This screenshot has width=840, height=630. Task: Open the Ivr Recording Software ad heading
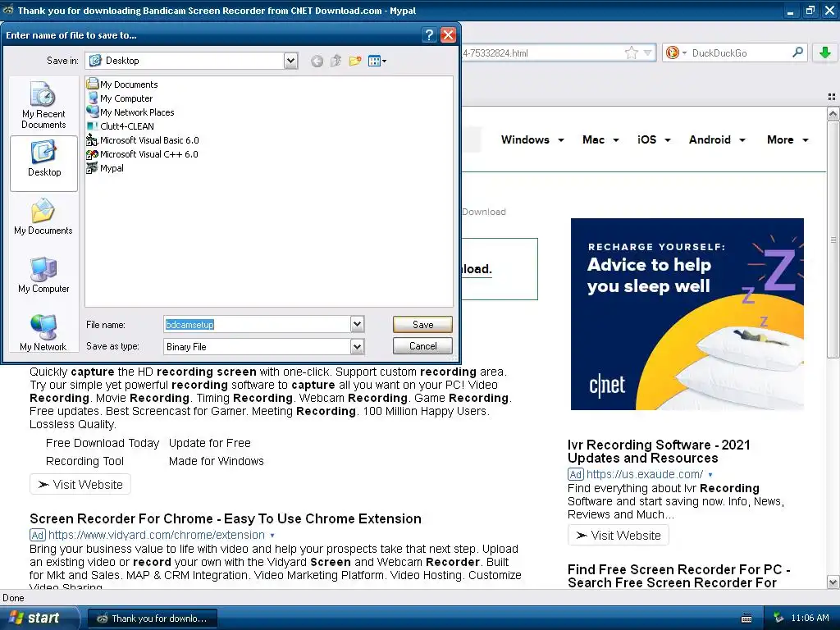[x=659, y=451]
